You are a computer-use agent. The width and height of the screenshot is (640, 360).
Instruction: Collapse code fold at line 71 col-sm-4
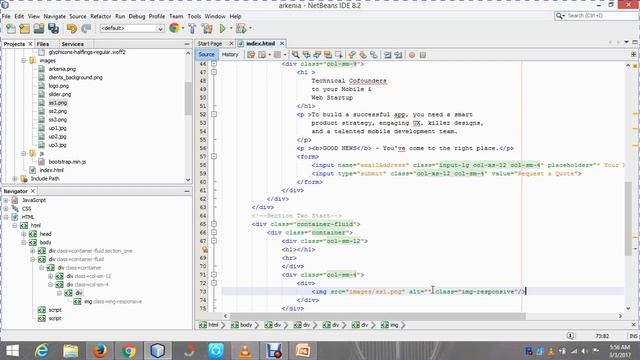[213, 275]
